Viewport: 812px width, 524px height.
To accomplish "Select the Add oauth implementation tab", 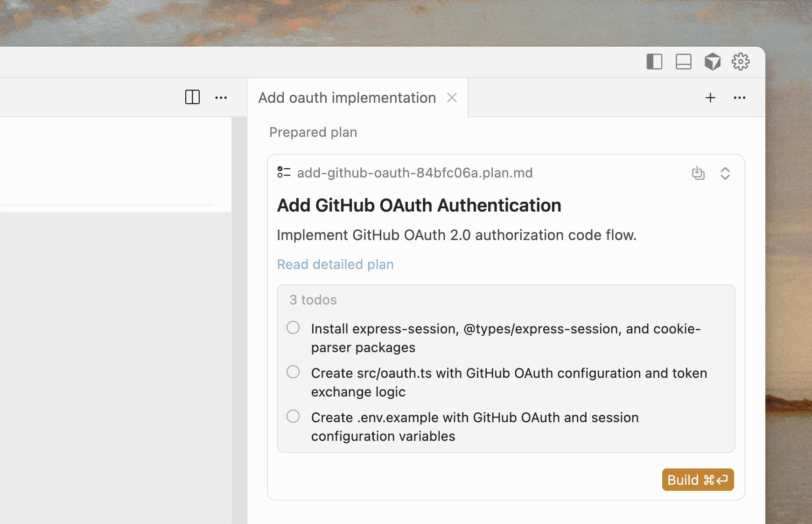I will pos(347,98).
